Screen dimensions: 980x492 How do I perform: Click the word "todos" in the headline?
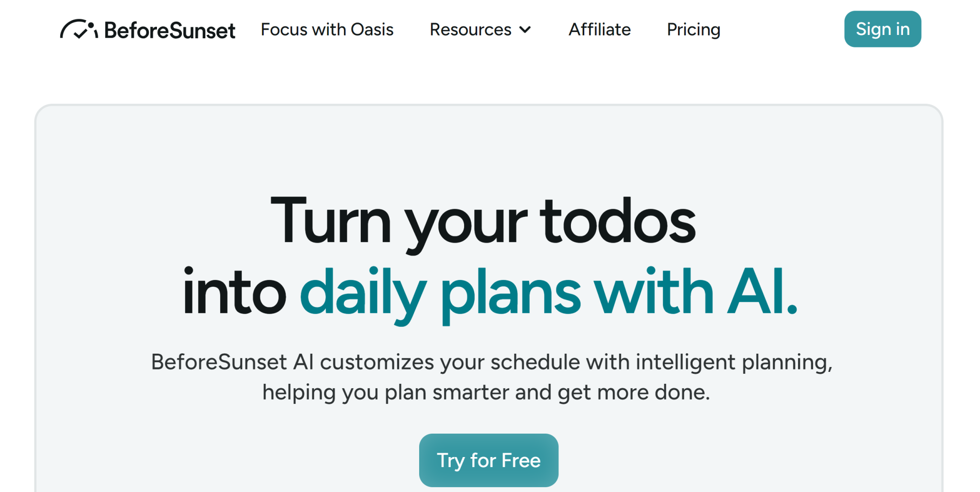coord(617,222)
